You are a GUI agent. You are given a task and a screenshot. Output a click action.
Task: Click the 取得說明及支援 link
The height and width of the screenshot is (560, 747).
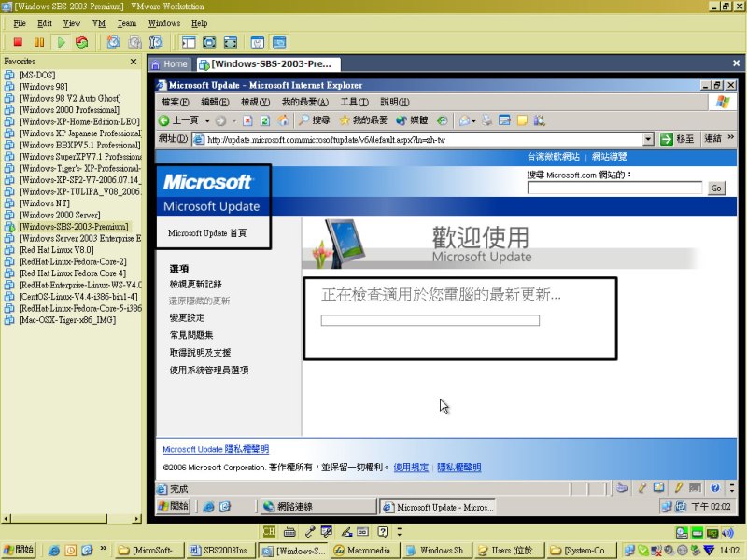click(x=200, y=353)
